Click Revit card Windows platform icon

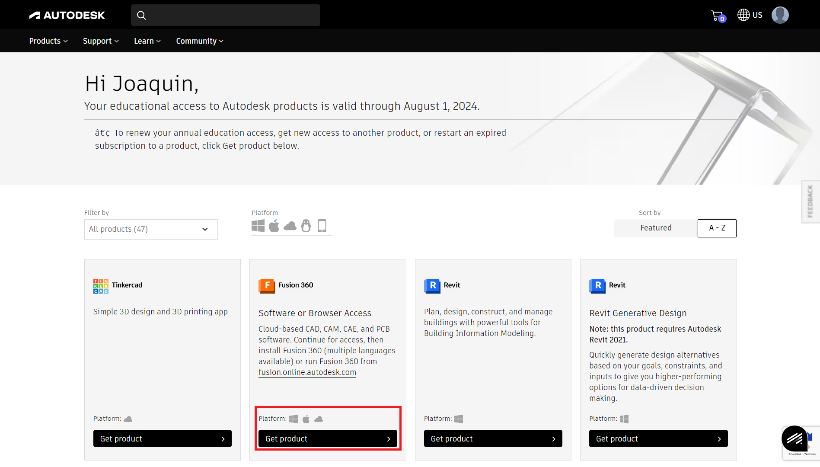coord(459,419)
